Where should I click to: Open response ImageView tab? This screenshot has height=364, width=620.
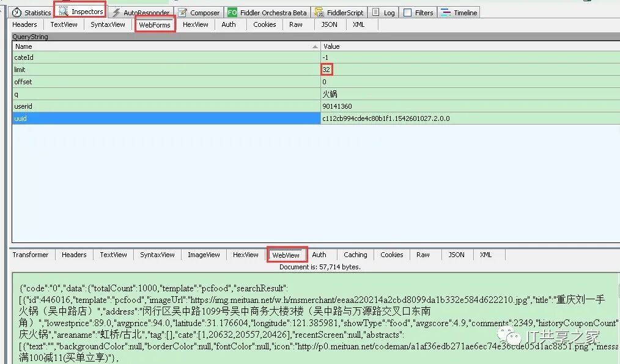(x=204, y=255)
